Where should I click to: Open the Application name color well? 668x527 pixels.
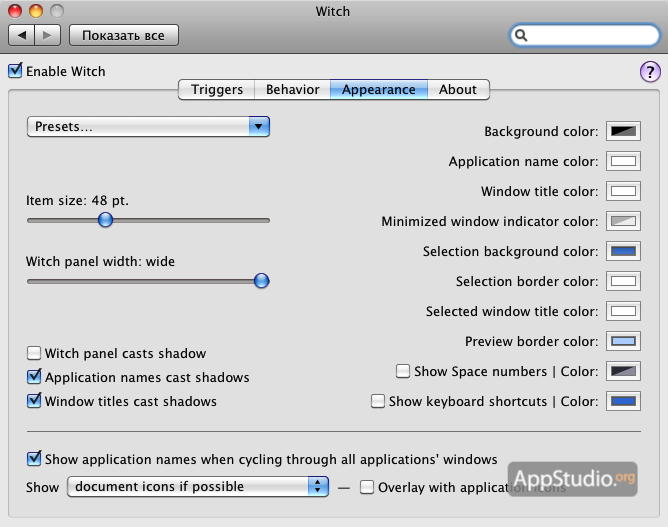click(623, 161)
